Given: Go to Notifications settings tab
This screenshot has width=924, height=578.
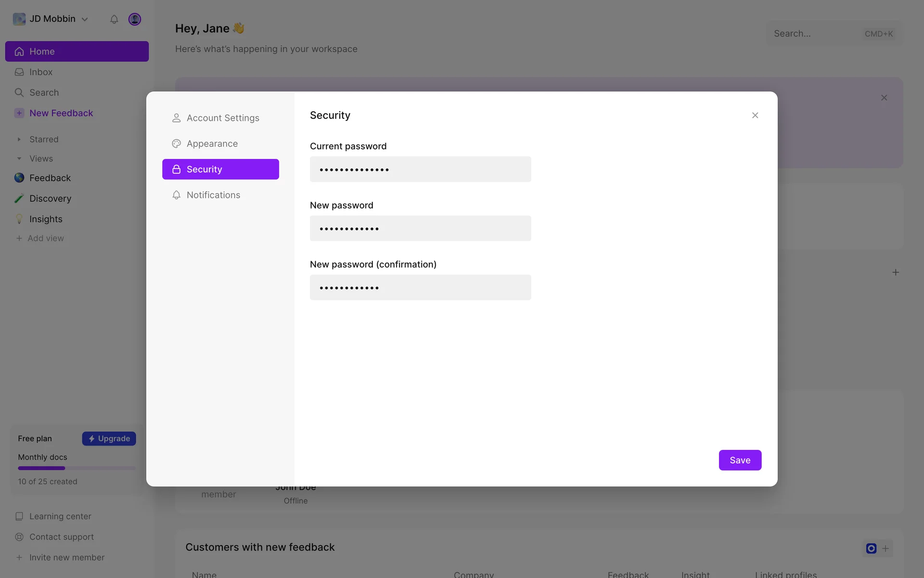Looking at the screenshot, I should coord(213,195).
